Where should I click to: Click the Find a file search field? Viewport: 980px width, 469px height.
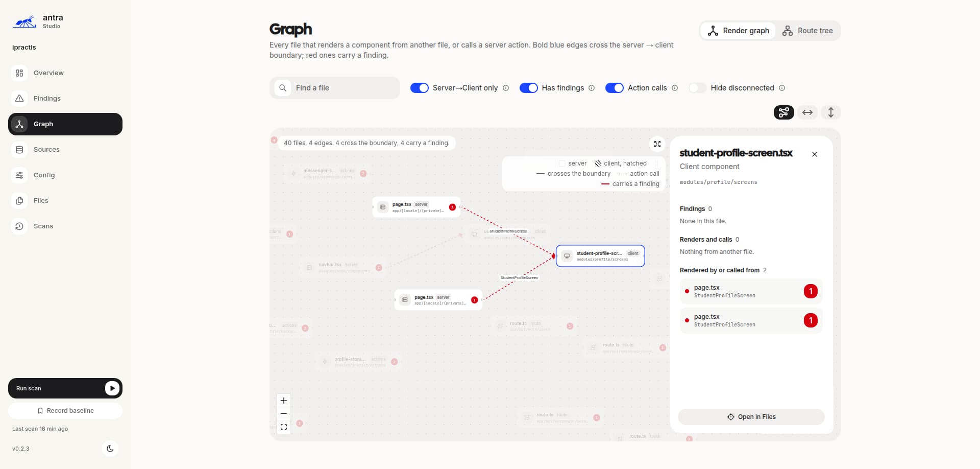point(335,88)
